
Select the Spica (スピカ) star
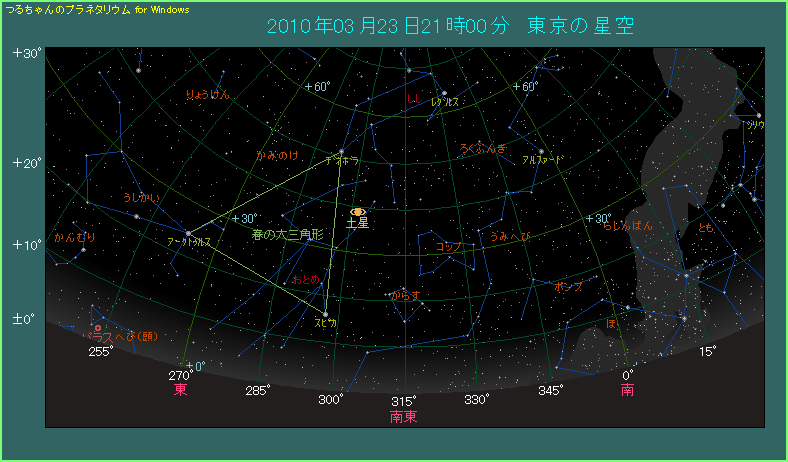pos(326,314)
